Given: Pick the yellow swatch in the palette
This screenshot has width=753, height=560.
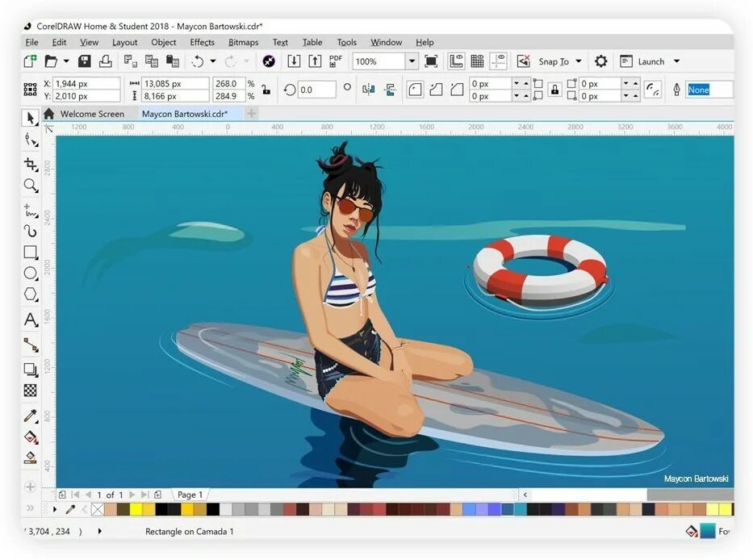Looking at the screenshot, I should click(136, 509).
